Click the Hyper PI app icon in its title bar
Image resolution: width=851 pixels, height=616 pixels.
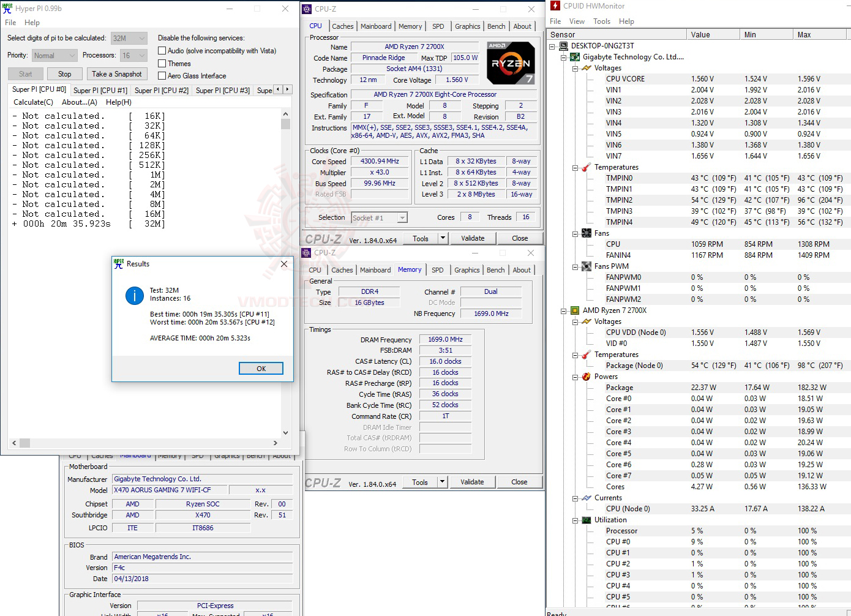click(7, 9)
